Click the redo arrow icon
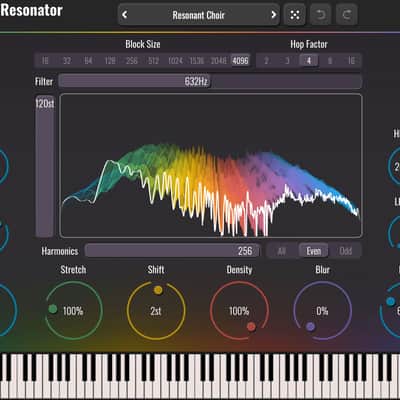 (x=347, y=15)
